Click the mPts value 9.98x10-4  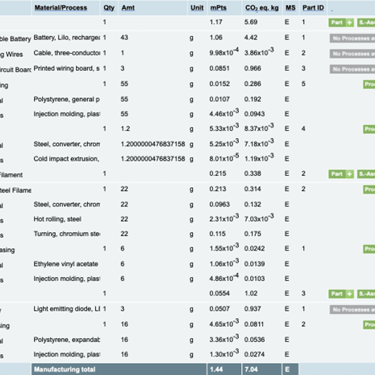pos(224,52)
